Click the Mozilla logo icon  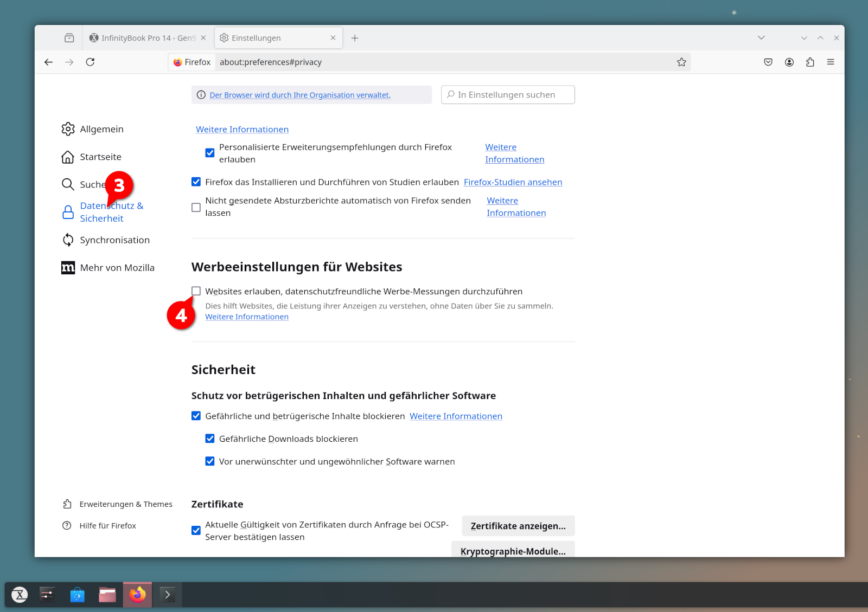(68, 268)
